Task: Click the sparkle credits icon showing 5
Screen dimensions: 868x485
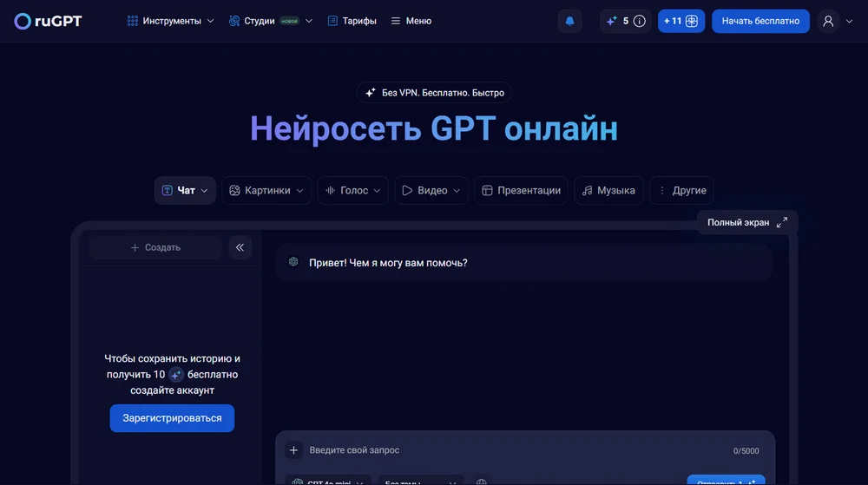Action: click(x=611, y=21)
